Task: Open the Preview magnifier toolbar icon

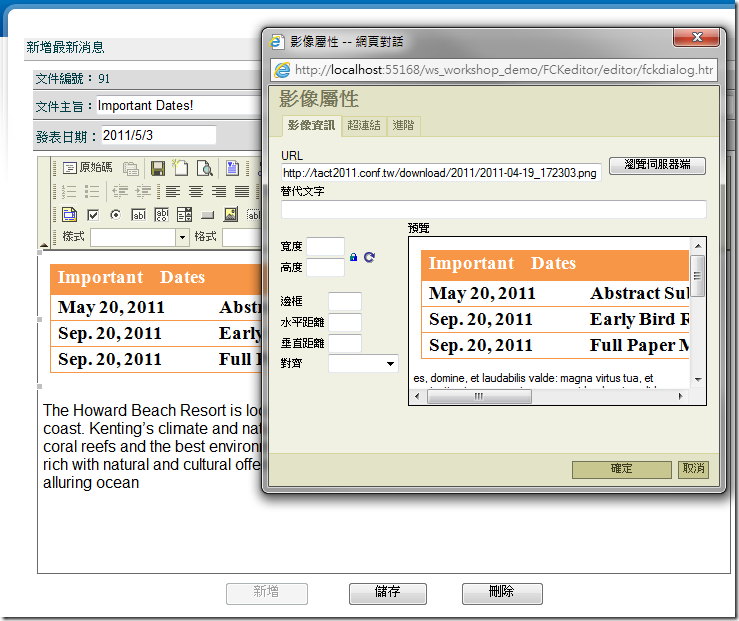Action: [204, 168]
